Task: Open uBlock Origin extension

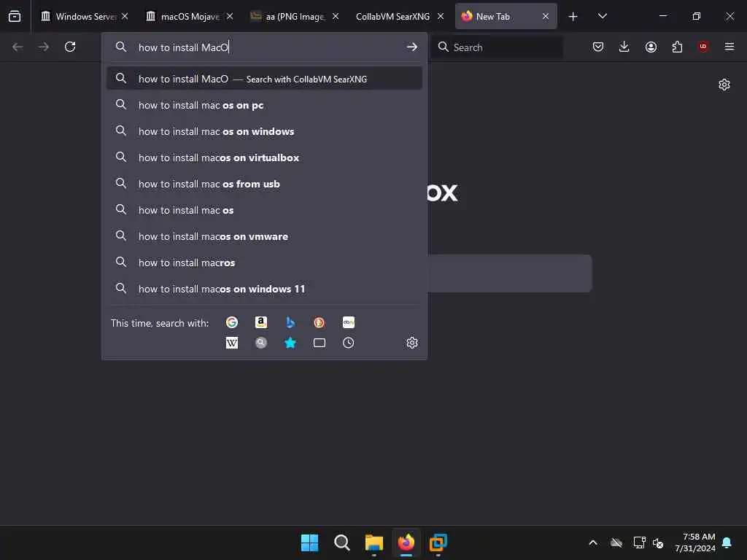Action: click(x=703, y=47)
